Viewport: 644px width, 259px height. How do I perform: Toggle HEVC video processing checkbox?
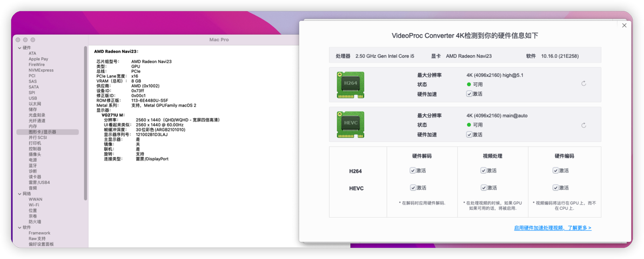coord(484,188)
